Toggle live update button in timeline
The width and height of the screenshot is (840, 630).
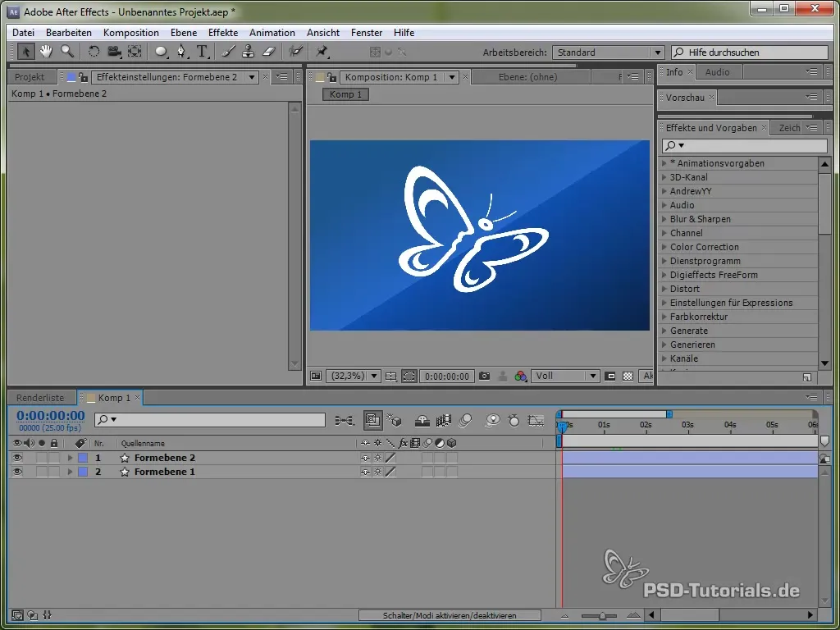373,421
